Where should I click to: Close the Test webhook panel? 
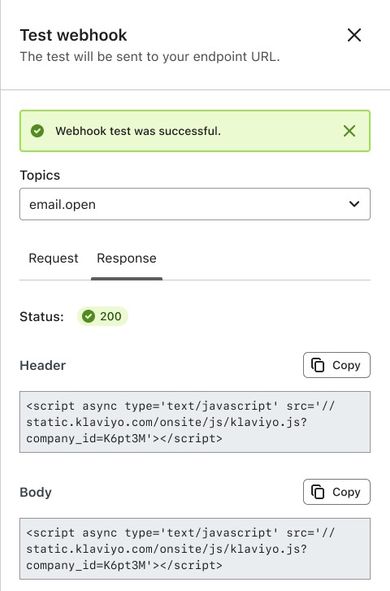tap(354, 35)
